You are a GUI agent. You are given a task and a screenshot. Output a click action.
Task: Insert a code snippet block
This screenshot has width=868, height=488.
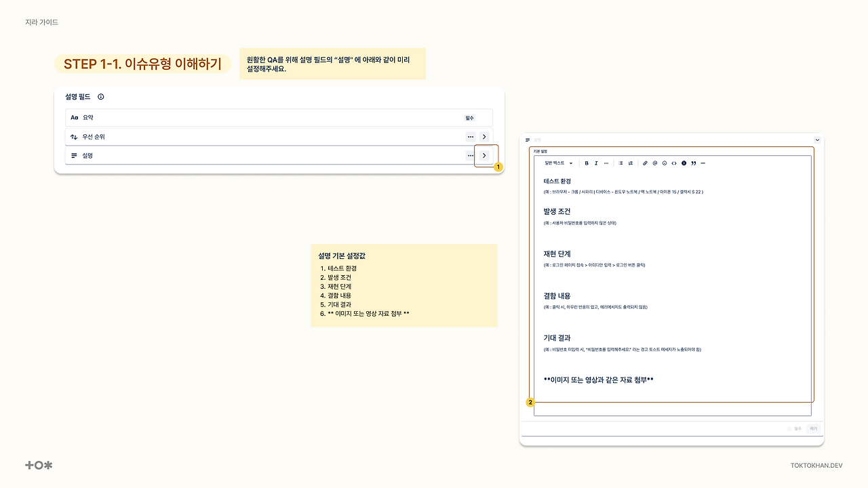click(x=674, y=163)
